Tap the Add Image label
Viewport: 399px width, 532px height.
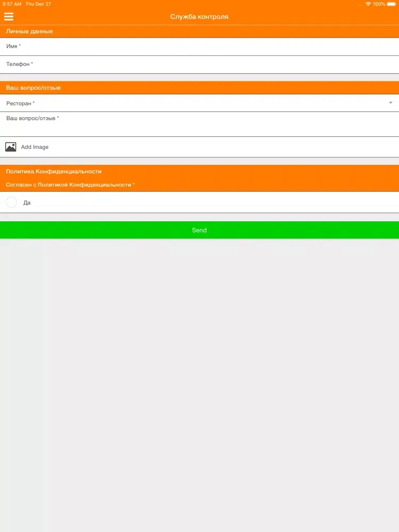click(x=35, y=147)
